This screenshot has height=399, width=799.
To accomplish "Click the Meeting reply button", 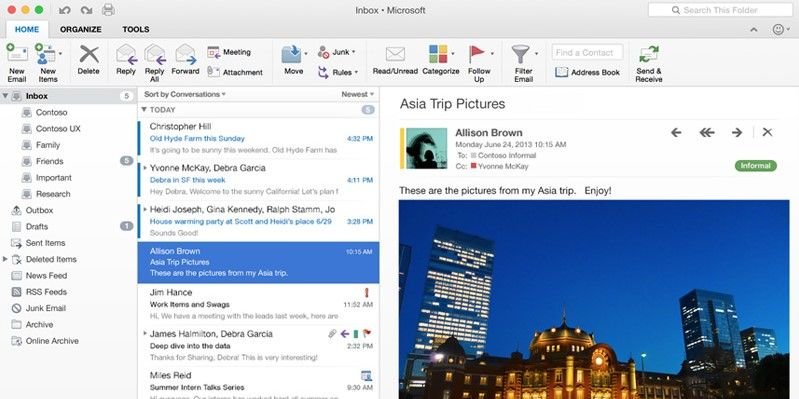I will click(229, 52).
